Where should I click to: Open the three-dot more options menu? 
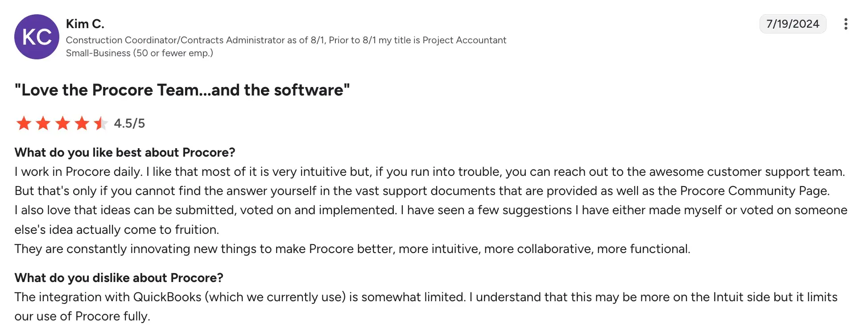(845, 24)
